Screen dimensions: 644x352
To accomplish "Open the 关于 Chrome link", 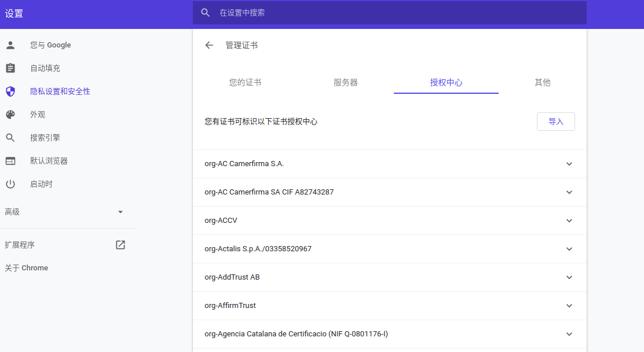I will tap(26, 268).
